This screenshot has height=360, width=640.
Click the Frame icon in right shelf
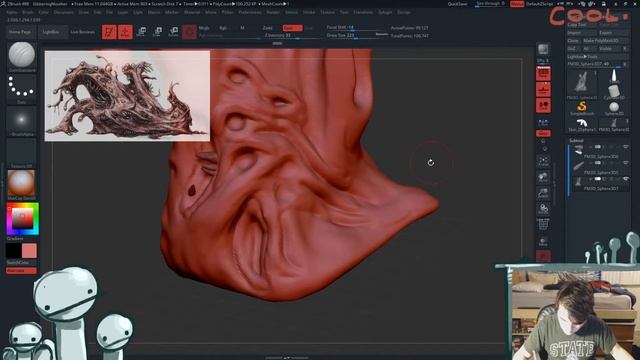(543, 161)
